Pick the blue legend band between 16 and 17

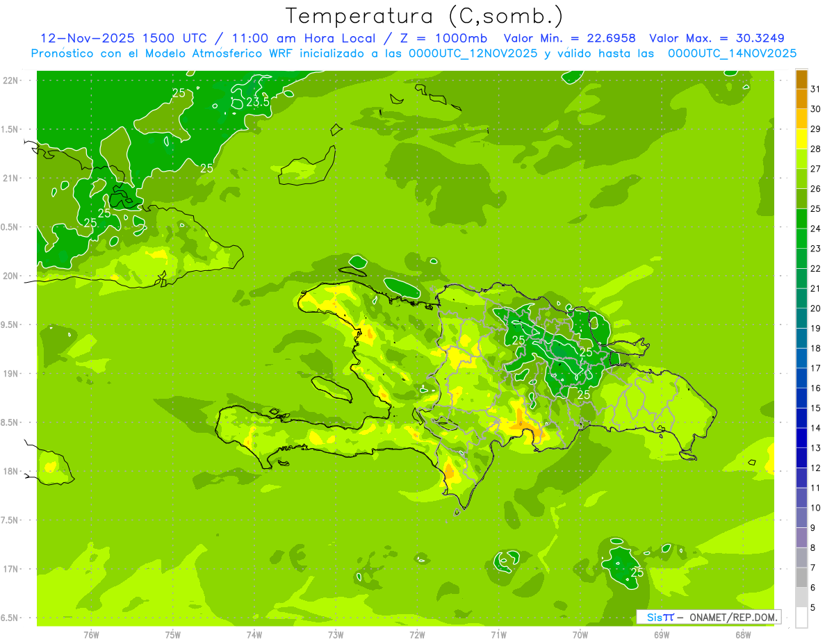[801, 378]
